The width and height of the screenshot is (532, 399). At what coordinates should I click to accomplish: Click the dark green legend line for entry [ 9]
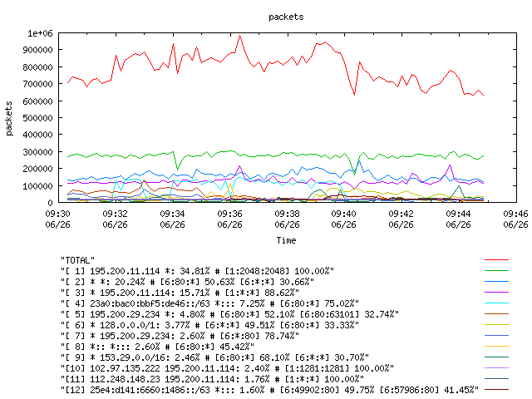[x=497, y=357]
